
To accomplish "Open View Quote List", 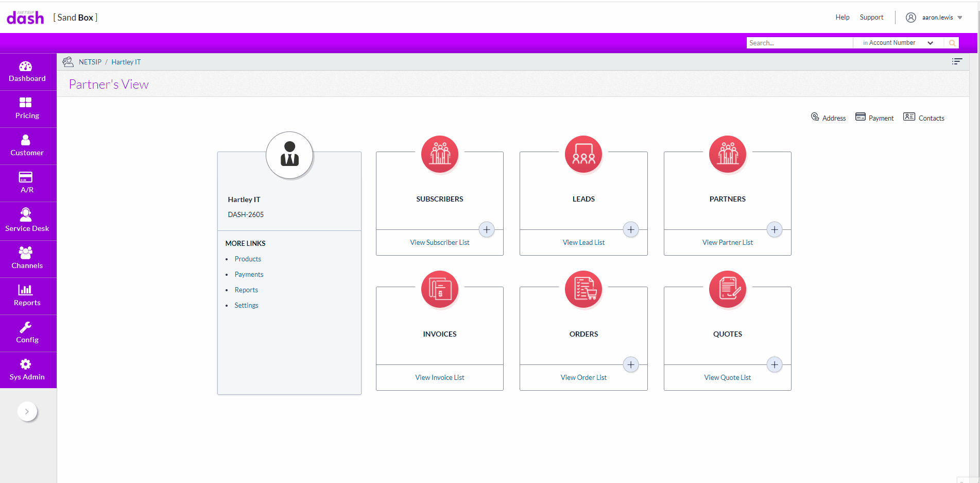I will point(728,377).
